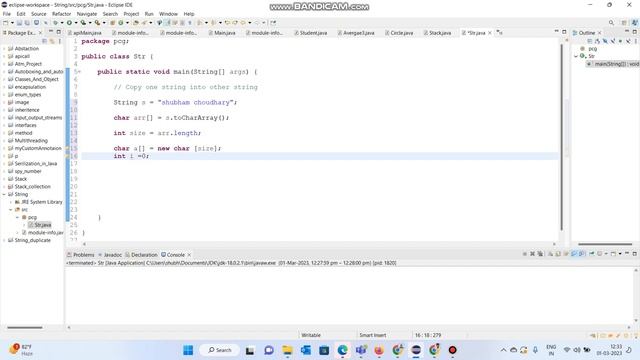This screenshot has height=360, width=640.
Task: Open the Run menu
Action: [149, 14]
